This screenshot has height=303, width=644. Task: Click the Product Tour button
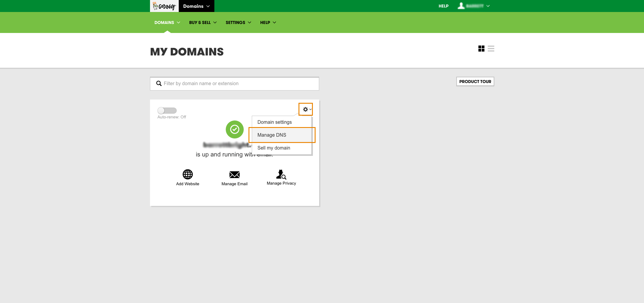475,82
